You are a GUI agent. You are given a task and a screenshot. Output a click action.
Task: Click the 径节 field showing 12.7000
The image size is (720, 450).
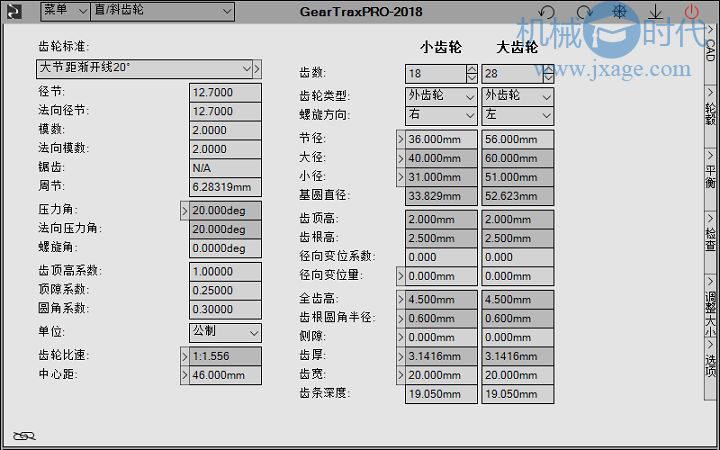[225, 92]
